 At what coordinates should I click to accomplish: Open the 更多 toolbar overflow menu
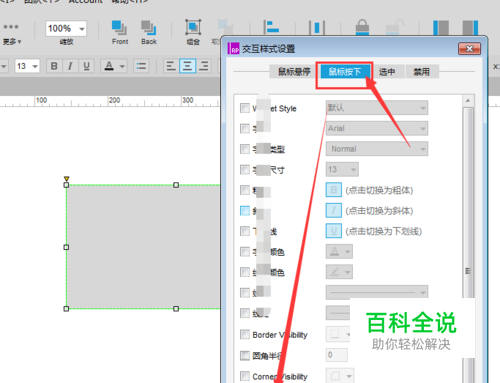(11, 34)
